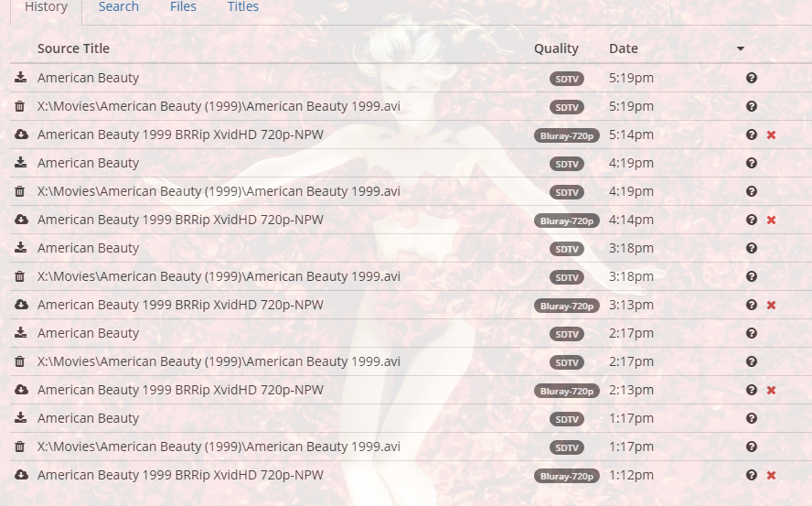Open info icon for the 3:13pm grab
The image size is (812, 506).
tap(752, 305)
